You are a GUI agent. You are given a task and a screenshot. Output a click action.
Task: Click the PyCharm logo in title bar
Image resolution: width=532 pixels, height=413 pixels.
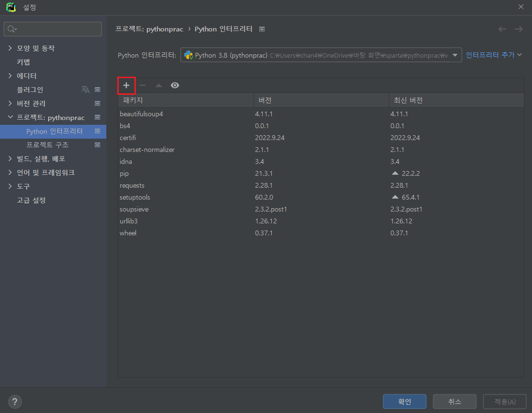[11, 7]
